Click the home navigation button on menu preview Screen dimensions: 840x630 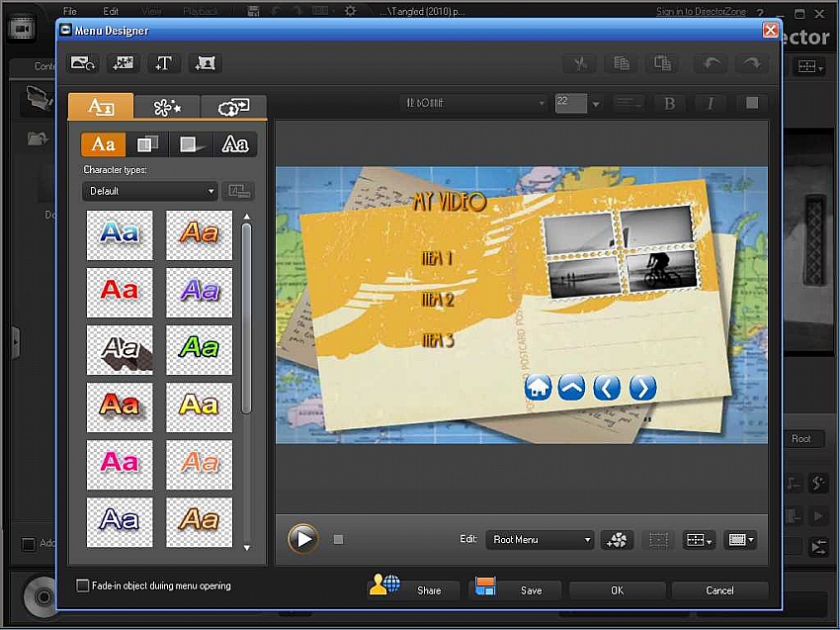539,387
